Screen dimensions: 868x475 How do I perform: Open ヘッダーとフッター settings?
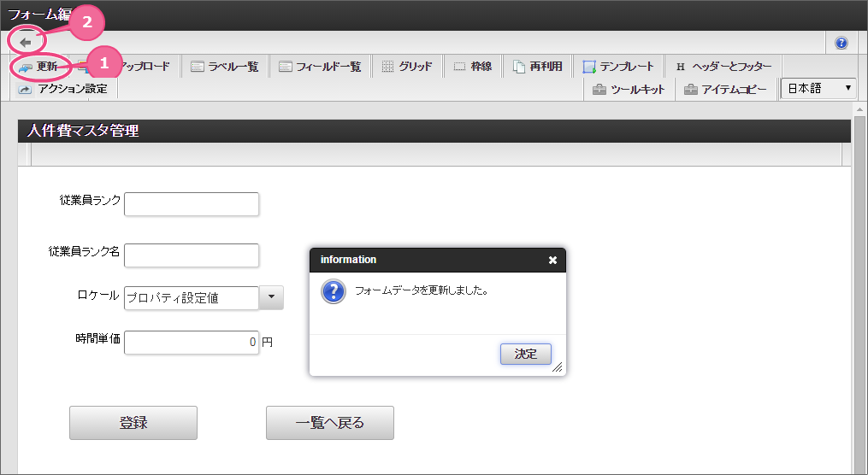(723, 67)
